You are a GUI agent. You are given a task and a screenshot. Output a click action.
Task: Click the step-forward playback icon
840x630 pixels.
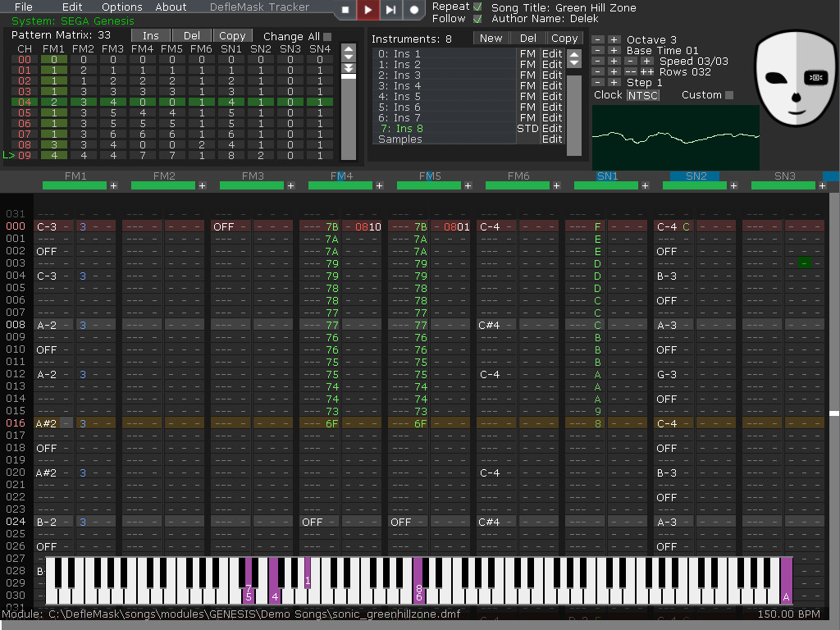click(x=391, y=10)
